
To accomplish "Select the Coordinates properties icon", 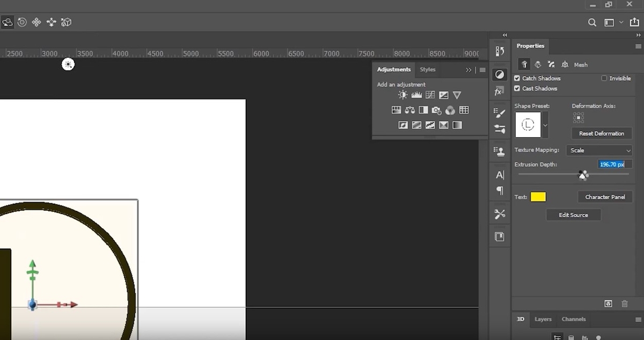I will [565, 64].
